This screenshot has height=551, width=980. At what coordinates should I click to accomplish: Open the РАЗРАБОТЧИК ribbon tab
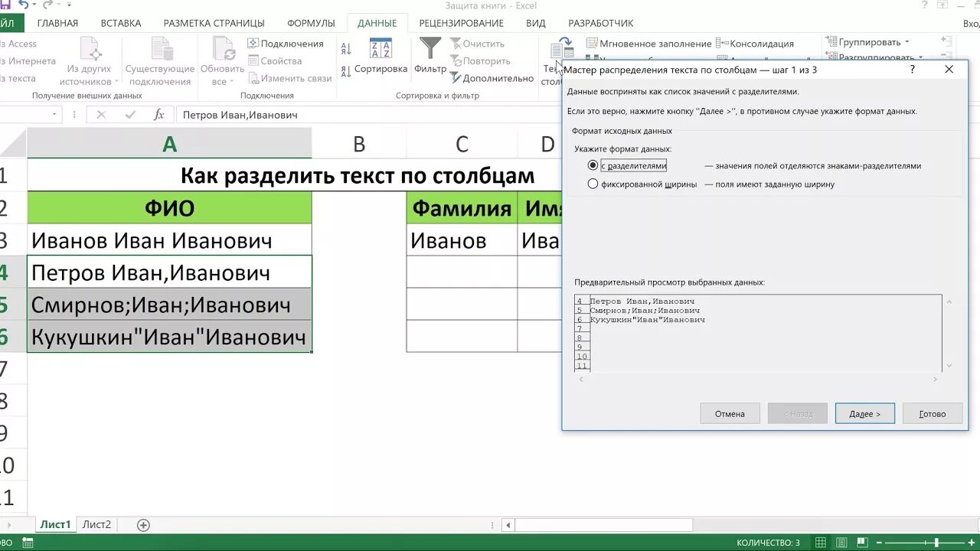pyautogui.click(x=601, y=23)
